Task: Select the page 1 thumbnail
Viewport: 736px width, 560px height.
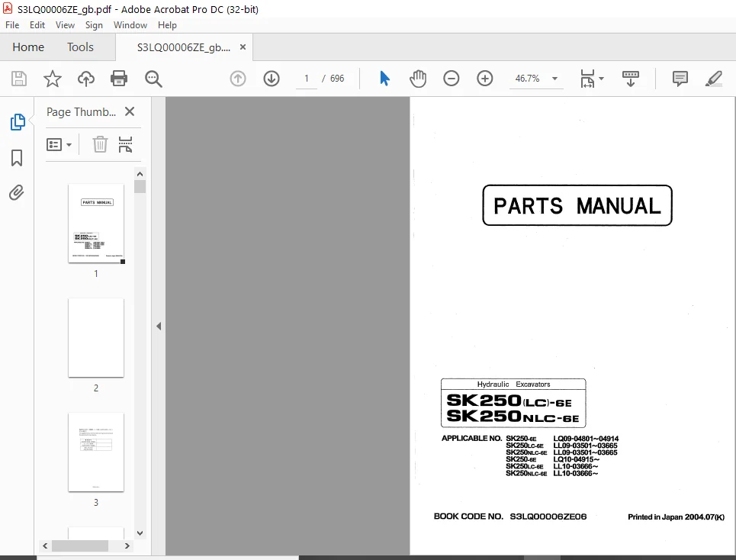Action: 96,224
